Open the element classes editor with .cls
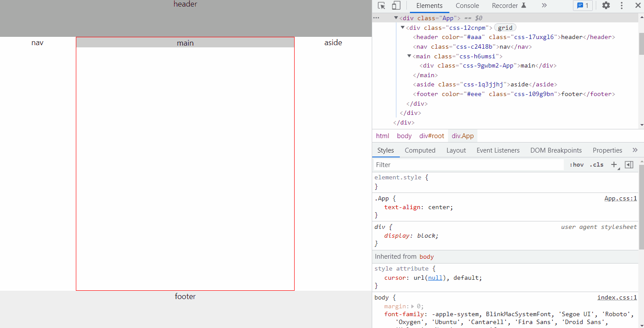The width and height of the screenshot is (644, 328). 596,164
